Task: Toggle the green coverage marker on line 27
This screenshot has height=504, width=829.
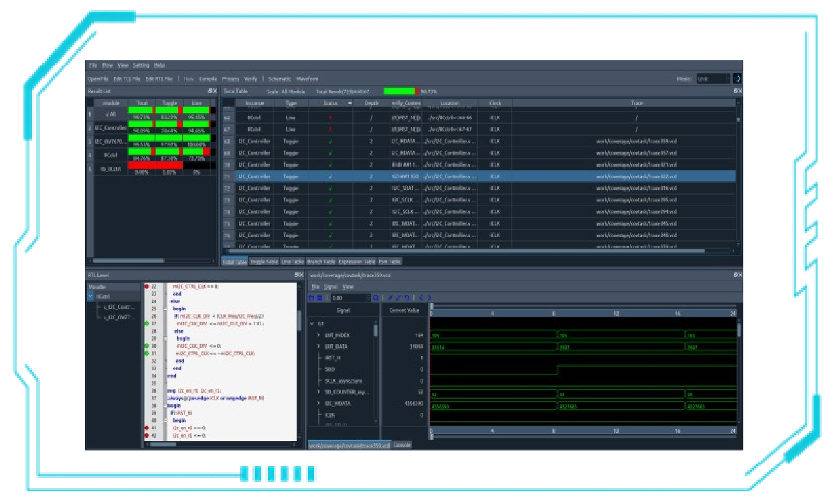Action: point(146,323)
